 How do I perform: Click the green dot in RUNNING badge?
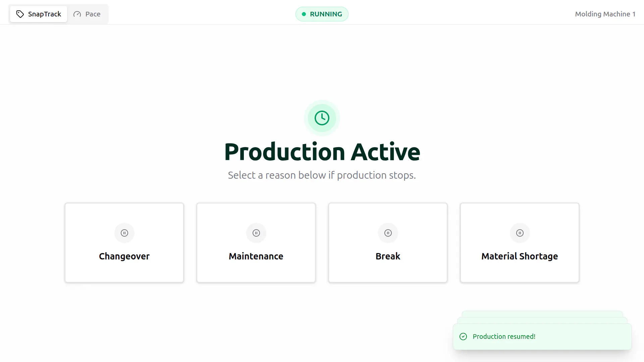304,14
